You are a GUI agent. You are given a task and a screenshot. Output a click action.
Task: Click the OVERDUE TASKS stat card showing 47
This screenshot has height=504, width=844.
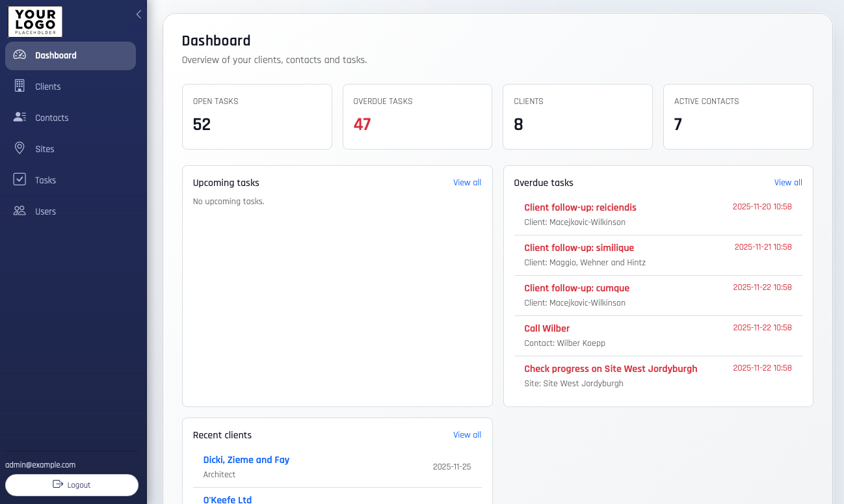point(417,116)
